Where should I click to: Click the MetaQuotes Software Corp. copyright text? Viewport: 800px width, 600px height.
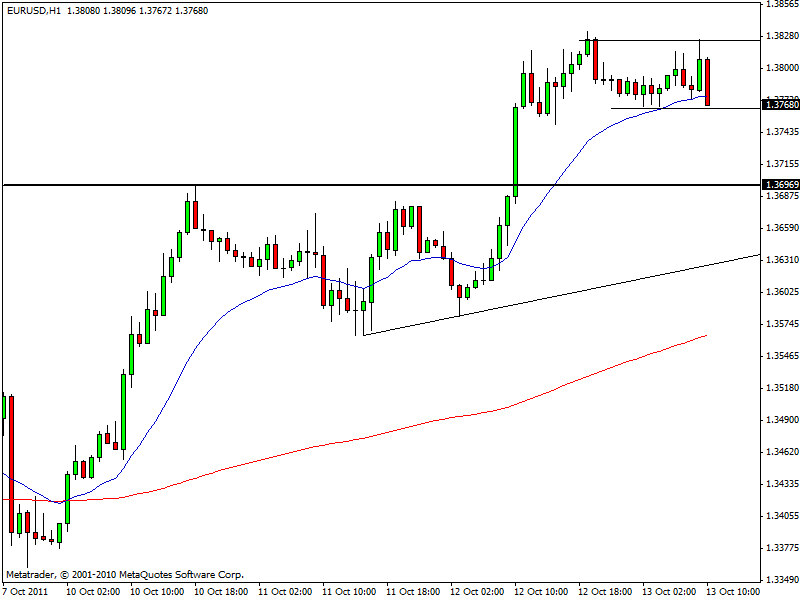click(x=124, y=575)
